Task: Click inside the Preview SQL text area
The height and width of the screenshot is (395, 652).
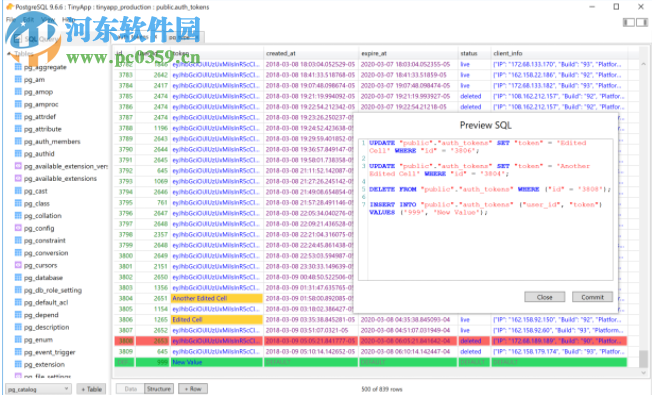Action: (485, 210)
